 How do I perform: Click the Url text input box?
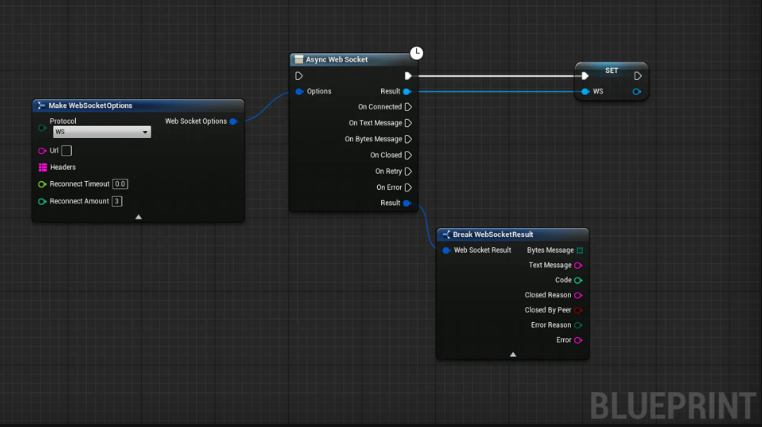[67, 151]
